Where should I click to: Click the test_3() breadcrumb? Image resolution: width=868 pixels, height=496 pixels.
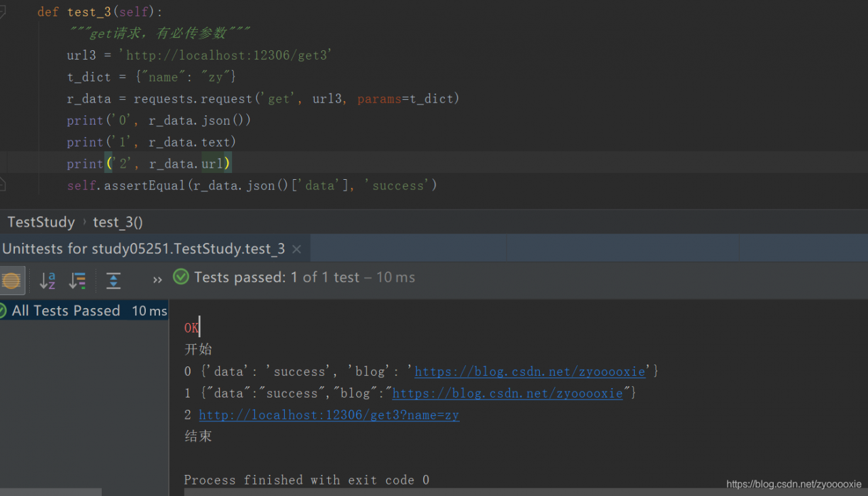[118, 222]
